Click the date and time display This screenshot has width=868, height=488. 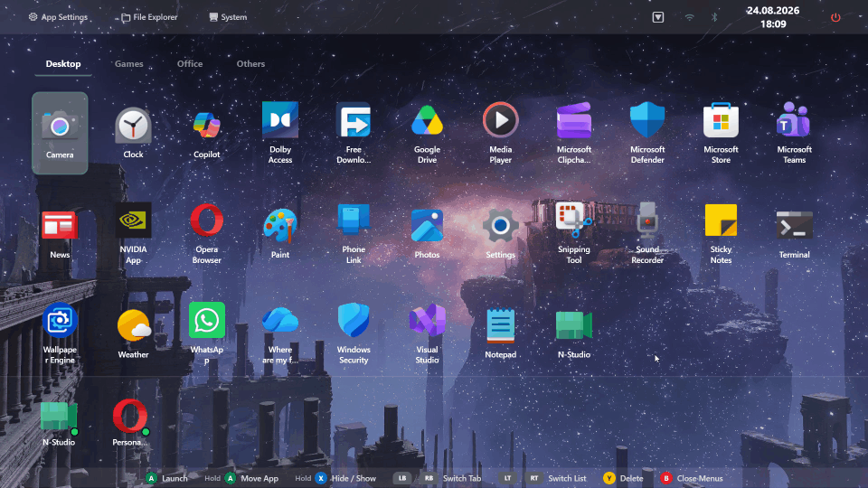point(773,17)
